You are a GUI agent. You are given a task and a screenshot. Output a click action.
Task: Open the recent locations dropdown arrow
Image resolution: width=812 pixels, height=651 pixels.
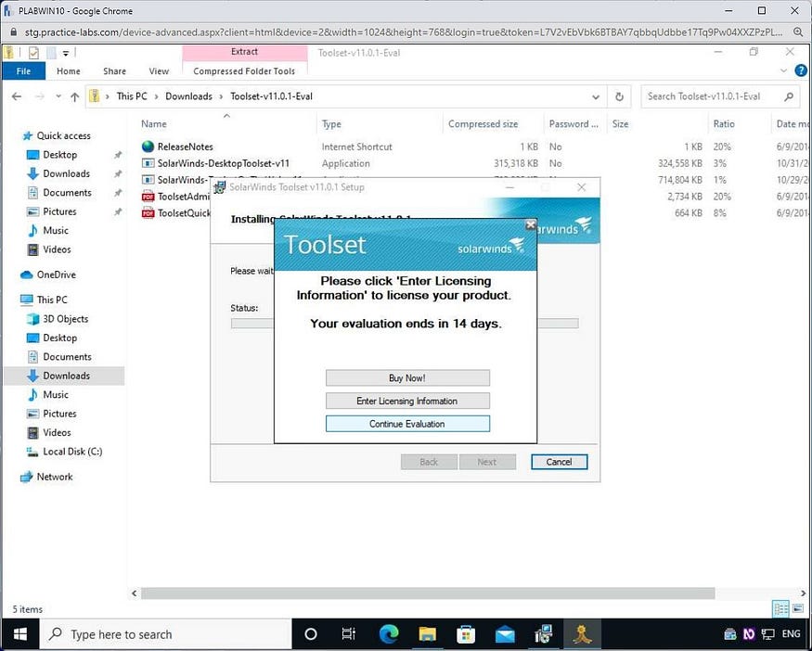[58, 96]
